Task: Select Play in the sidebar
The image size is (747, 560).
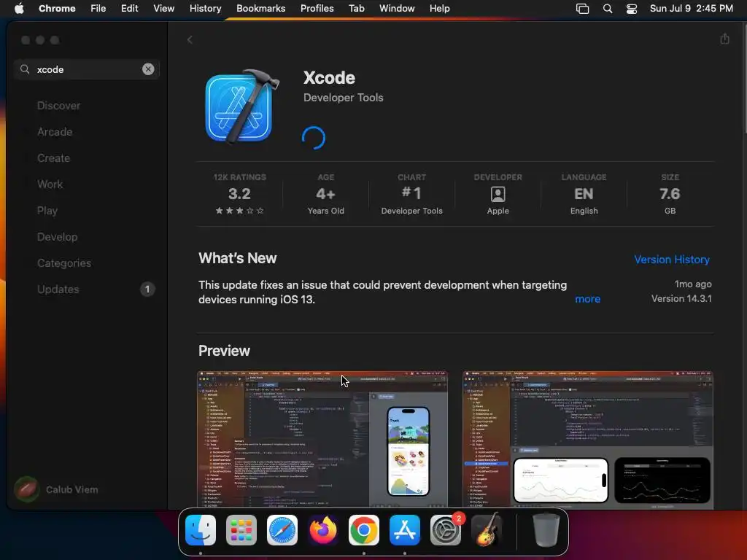Action: (x=47, y=211)
